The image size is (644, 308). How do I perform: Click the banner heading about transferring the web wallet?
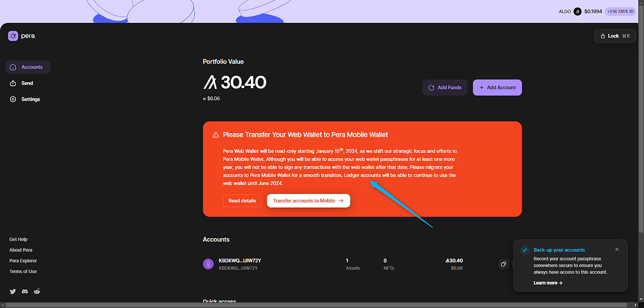coord(306,135)
